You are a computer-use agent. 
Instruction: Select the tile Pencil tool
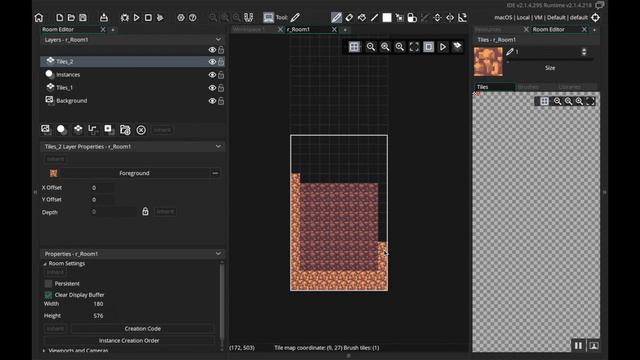pos(336,18)
